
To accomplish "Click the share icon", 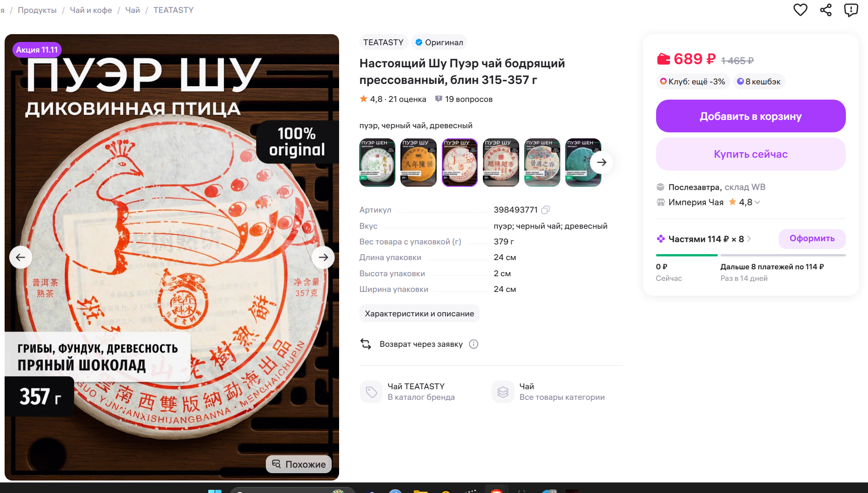I will point(826,10).
